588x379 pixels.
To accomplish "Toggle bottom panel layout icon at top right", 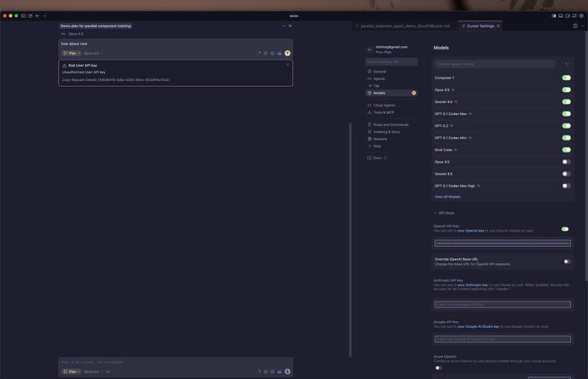I will point(561,15).
